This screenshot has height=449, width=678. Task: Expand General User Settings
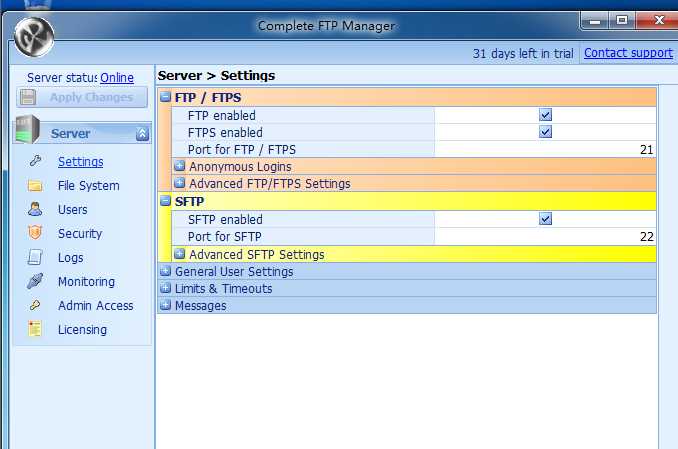click(165, 271)
